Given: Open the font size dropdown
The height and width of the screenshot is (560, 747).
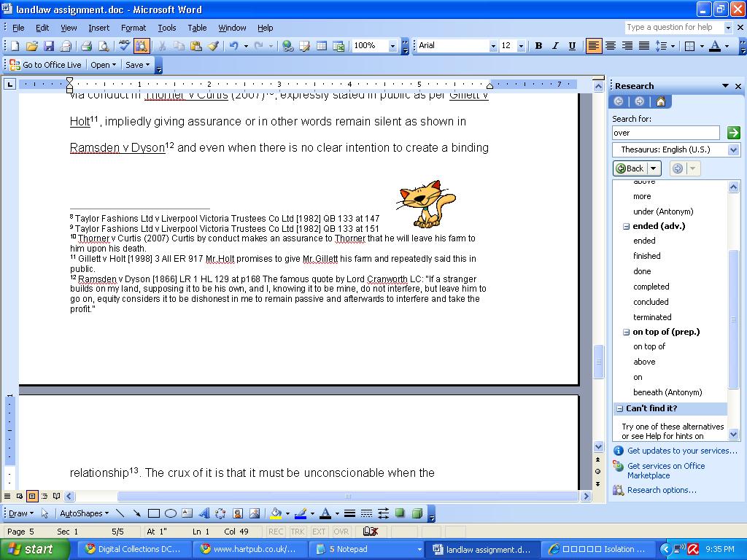Looking at the screenshot, I should click(521, 46).
